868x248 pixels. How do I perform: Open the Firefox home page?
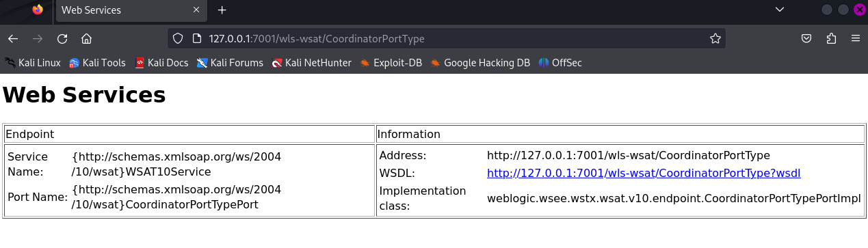point(86,38)
